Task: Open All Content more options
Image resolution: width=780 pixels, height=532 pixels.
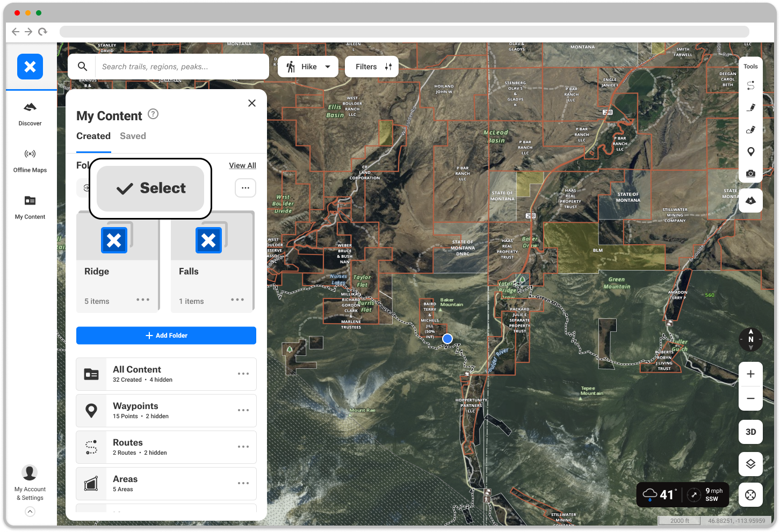Action: click(243, 374)
